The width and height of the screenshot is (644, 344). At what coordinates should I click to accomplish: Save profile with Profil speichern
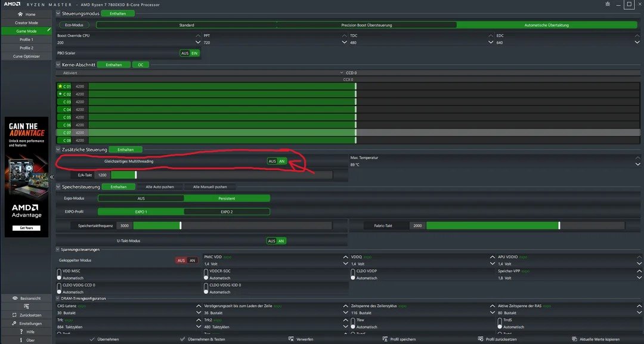[399, 339]
